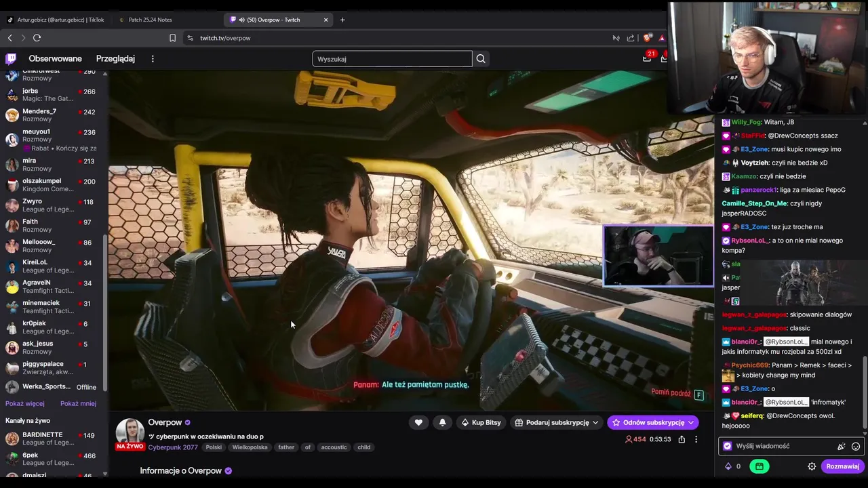Open jorbs channel in sidebar
The image size is (868, 488).
click(x=52, y=95)
